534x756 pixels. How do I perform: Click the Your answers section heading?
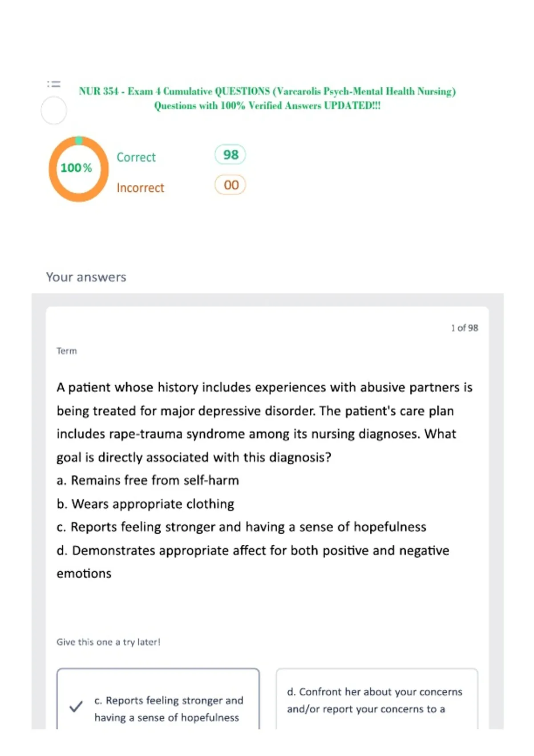pyautogui.click(x=86, y=277)
